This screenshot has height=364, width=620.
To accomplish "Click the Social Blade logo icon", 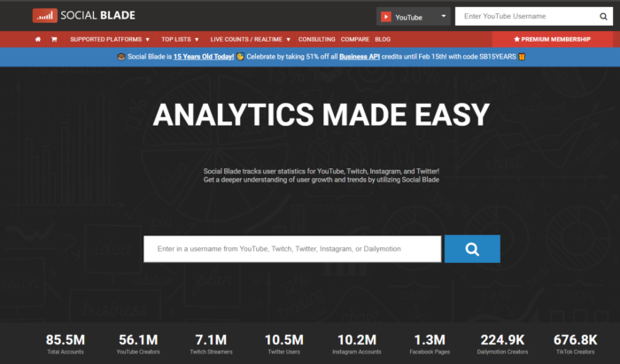I will click(x=44, y=16).
